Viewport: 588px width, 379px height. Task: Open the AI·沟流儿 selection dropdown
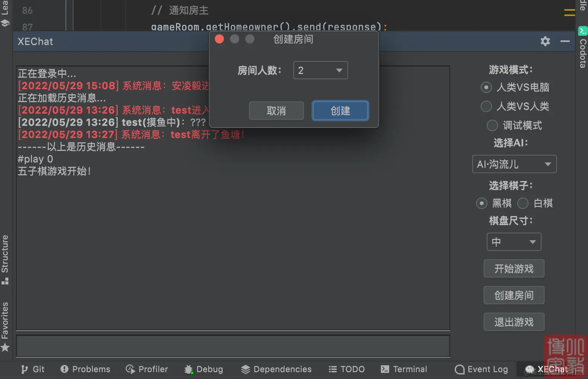[514, 164]
